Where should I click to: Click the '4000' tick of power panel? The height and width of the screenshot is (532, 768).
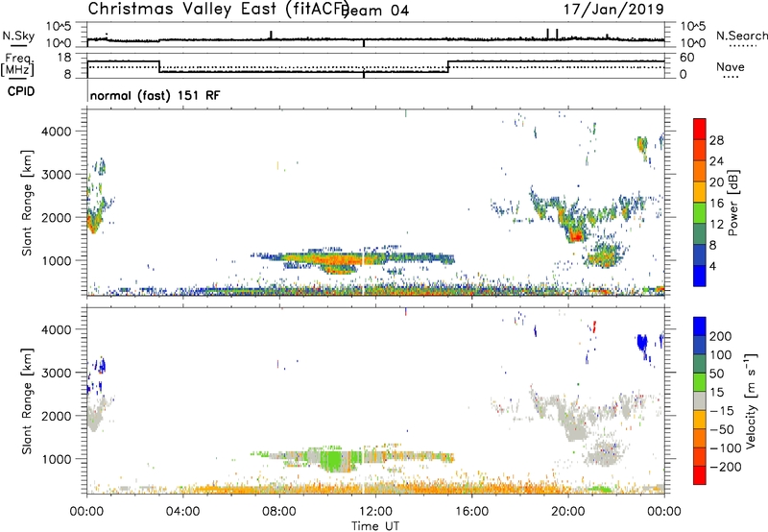[x=57, y=132]
